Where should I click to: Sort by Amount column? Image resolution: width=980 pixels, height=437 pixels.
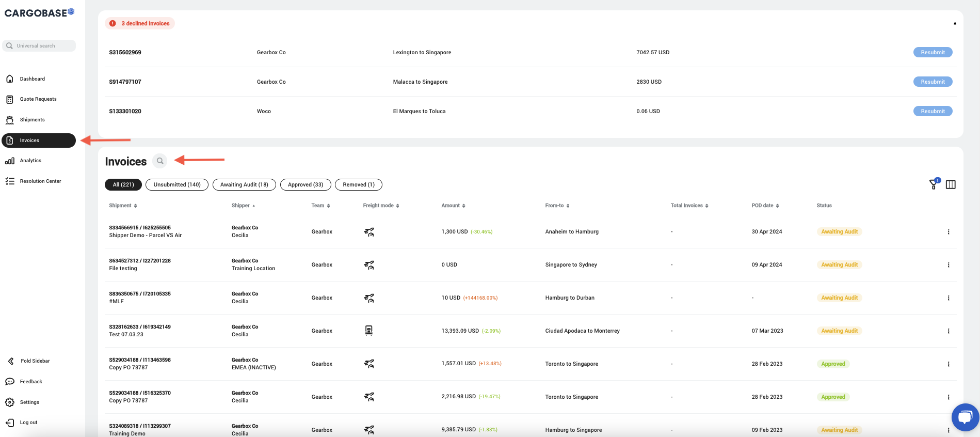click(453, 206)
